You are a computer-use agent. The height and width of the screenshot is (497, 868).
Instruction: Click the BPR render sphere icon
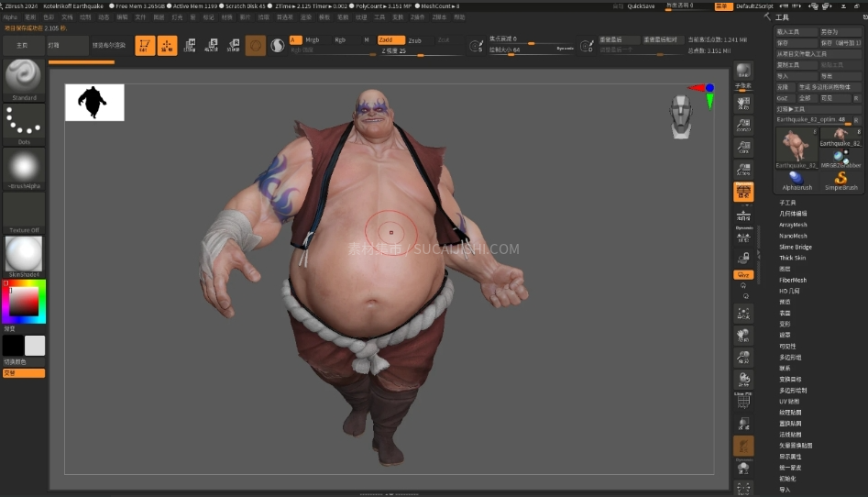(743, 71)
